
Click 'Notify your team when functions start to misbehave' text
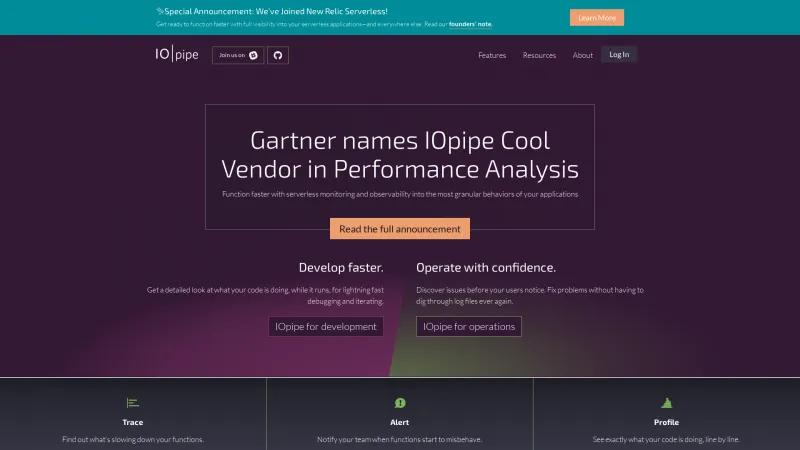click(x=399, y=439)
